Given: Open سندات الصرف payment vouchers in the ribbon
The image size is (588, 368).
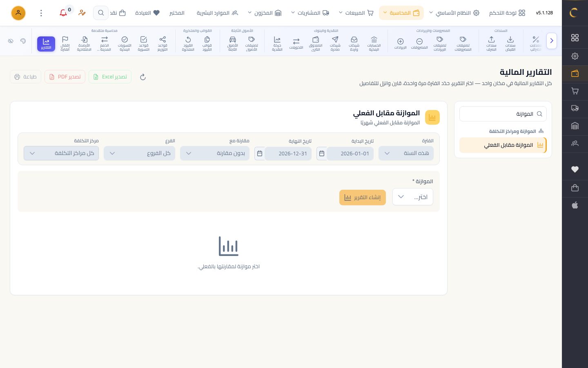Looking at the screenshot, I should [491, 44].
